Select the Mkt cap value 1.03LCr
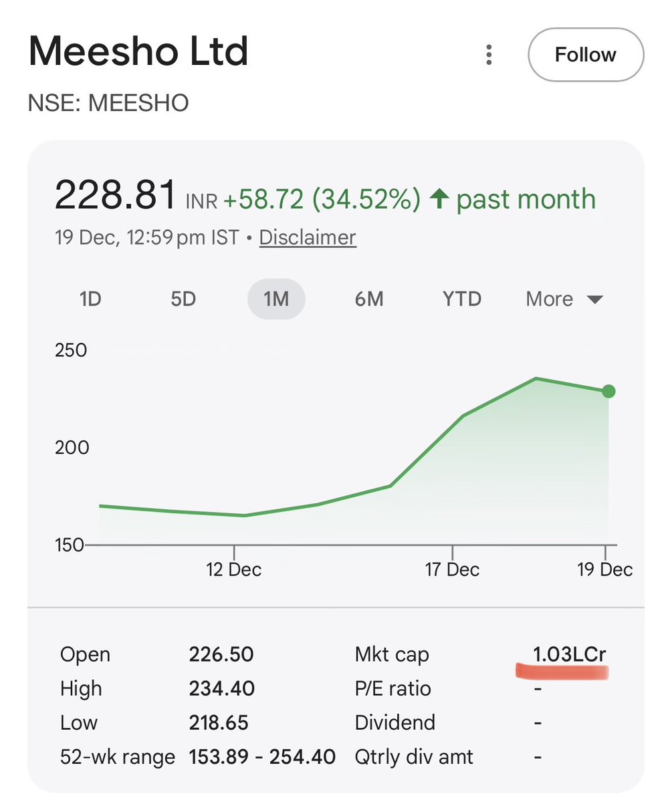 (x=570, y=654)
